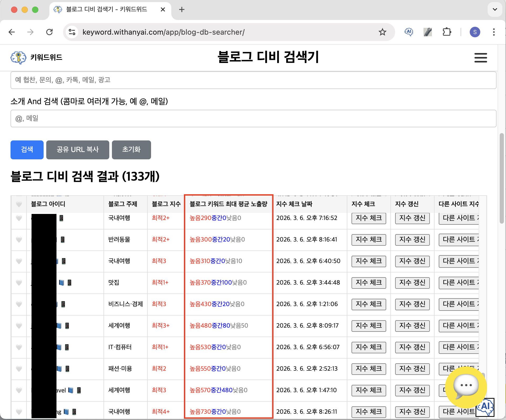Click the 키워드위드 brain logo

click(18, 57)
